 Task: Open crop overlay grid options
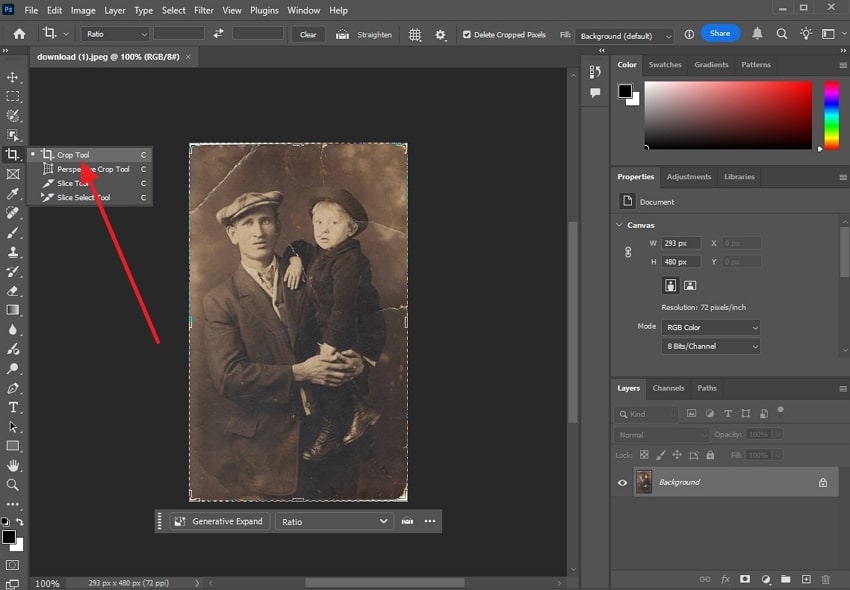[415, 34]
